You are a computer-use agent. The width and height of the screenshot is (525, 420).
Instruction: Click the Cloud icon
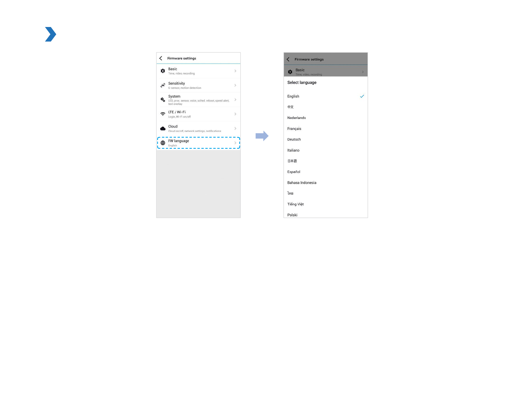click(163, 129)
